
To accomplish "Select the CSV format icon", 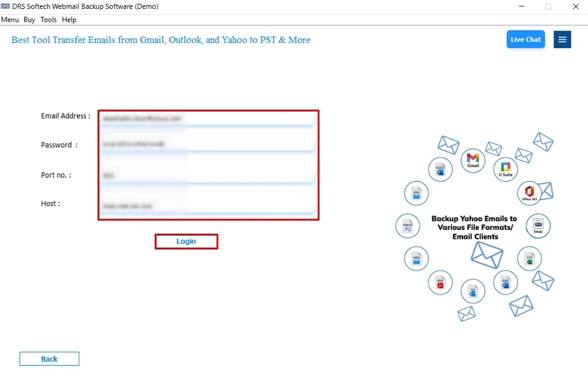I will click(530, 258).
